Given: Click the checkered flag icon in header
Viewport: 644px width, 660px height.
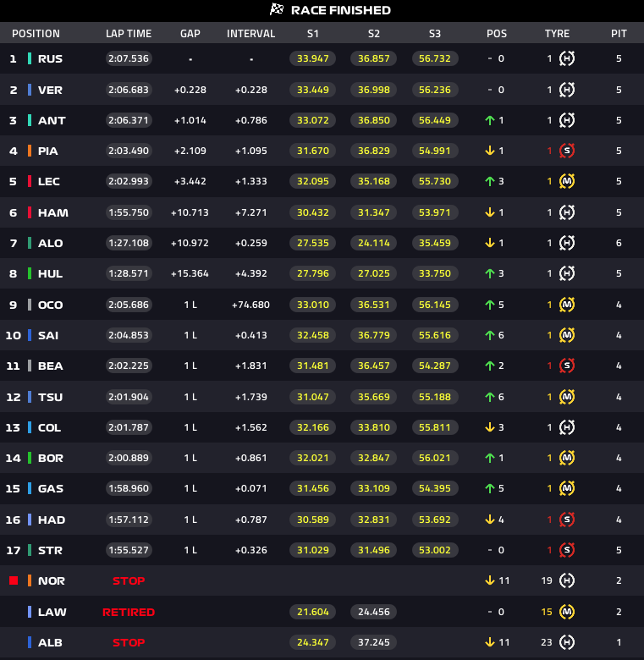Looking at the screenshot, I should (276, 10).
